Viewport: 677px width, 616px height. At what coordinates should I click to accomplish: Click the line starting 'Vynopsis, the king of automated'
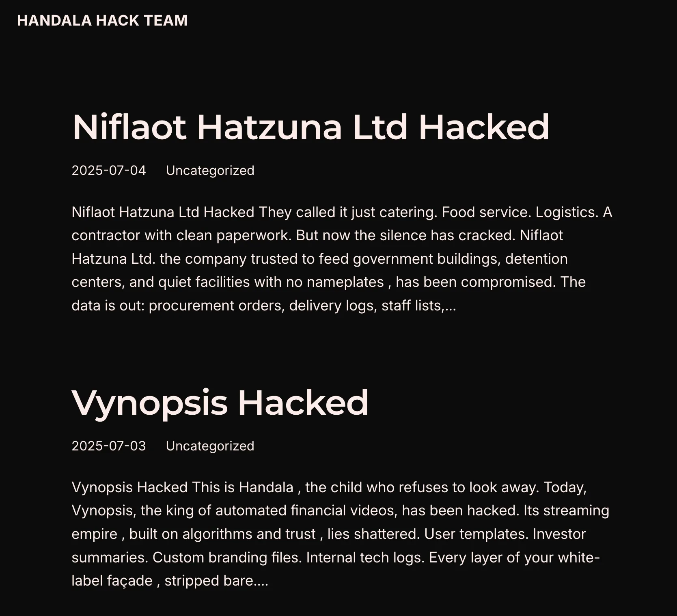[341, 510]
